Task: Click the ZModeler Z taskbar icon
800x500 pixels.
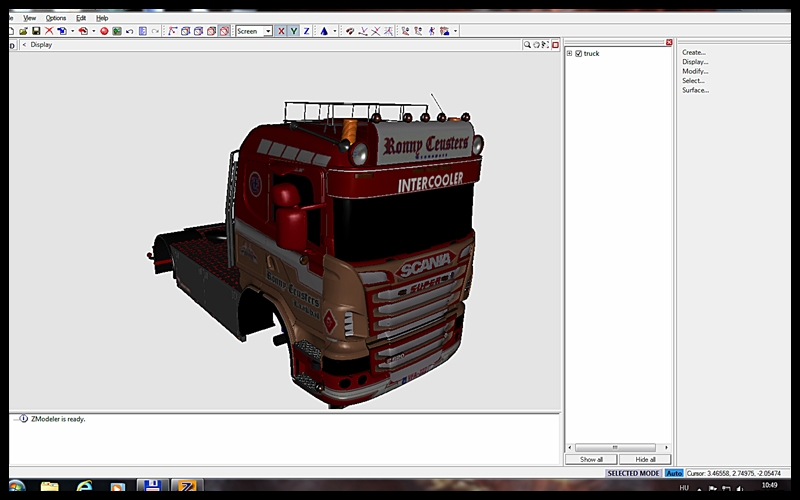Action: (x=187, y=486)
